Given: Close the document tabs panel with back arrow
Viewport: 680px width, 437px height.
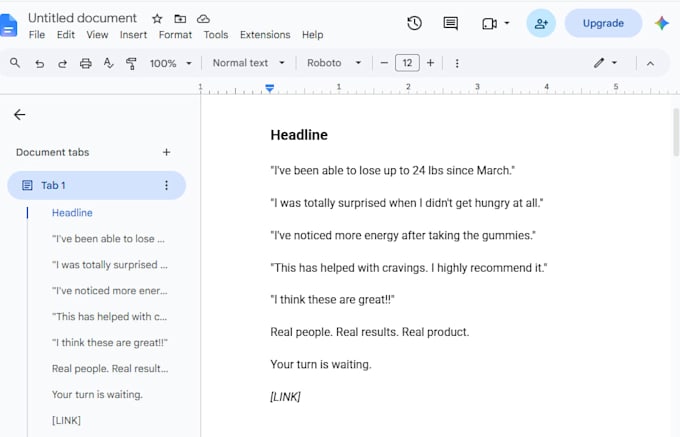Looking at the screenshot, I should click(x=20, y=114).
